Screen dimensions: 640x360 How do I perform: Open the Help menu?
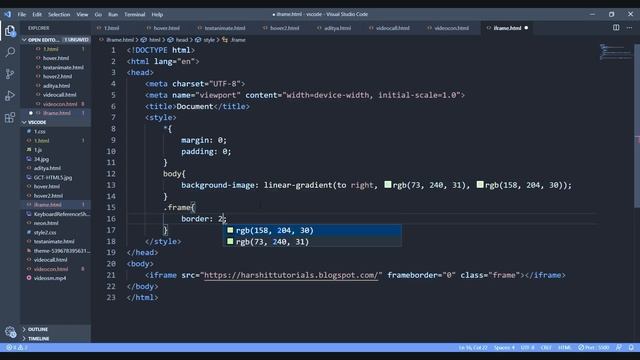[157, 14]
